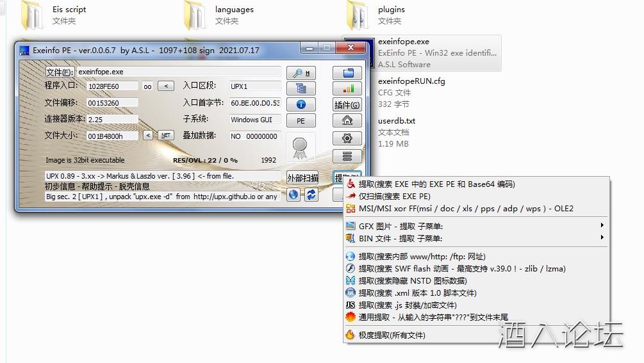Click the three-lines menu icon button
The image size is (644, 363).
(x=347, y=156)
